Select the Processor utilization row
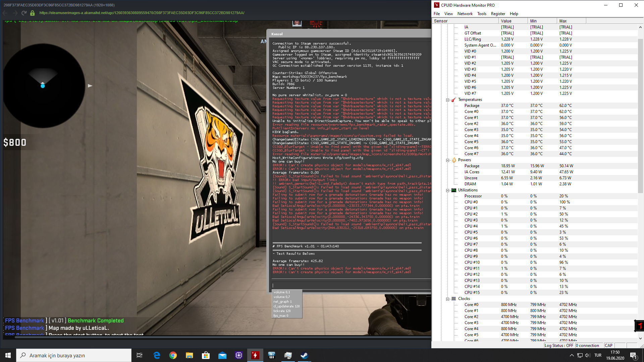Viewport: 644px width, 362px height. [535, 196]
